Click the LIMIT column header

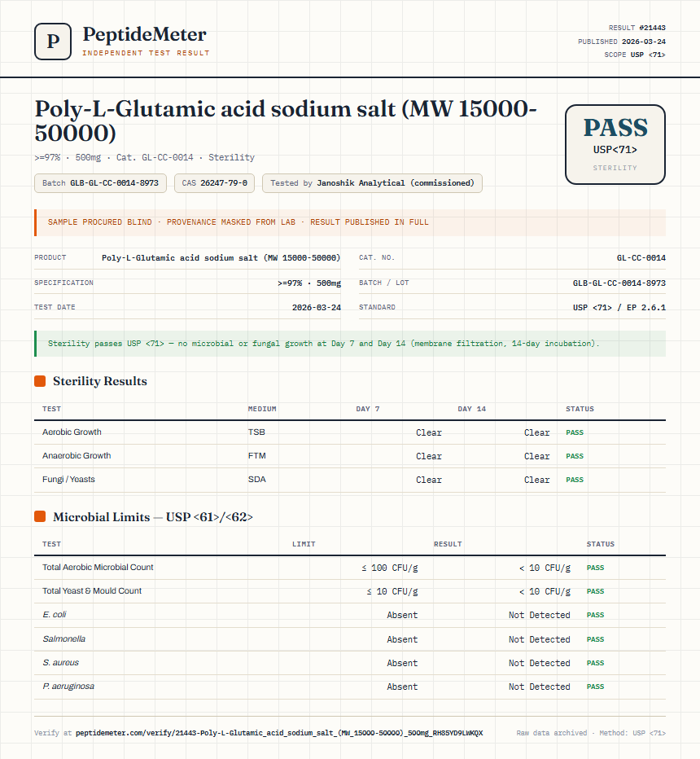tap(304, 544)
